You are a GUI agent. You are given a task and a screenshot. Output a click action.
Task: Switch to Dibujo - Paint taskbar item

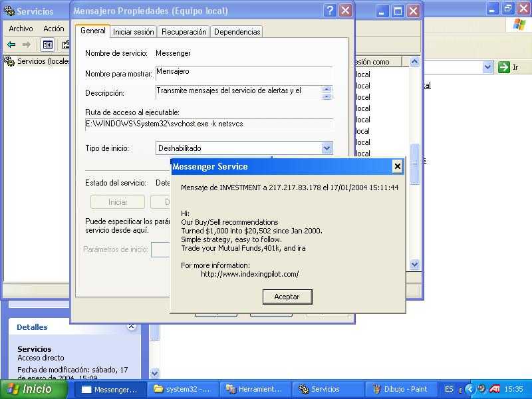[400, 390]
